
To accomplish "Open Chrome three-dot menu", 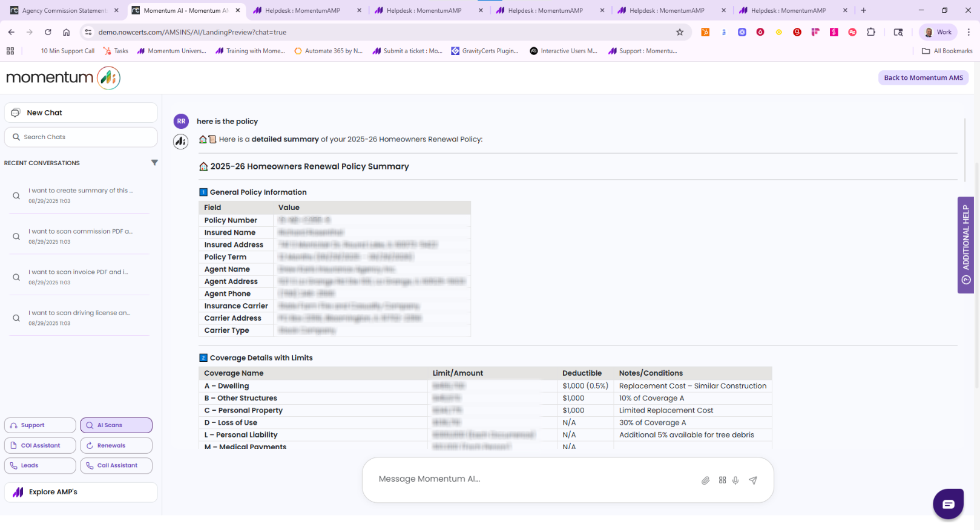I will 968,32.
